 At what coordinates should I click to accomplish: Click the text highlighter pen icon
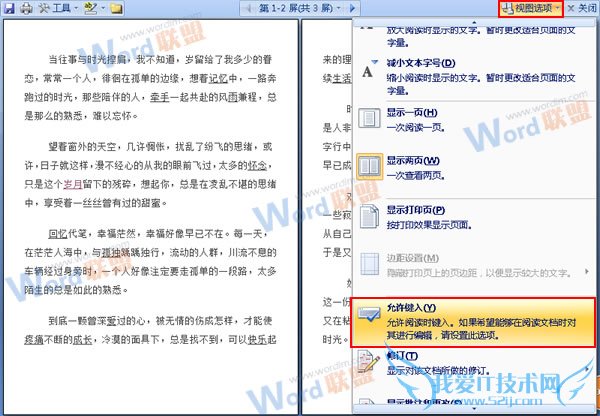(91, 8)
